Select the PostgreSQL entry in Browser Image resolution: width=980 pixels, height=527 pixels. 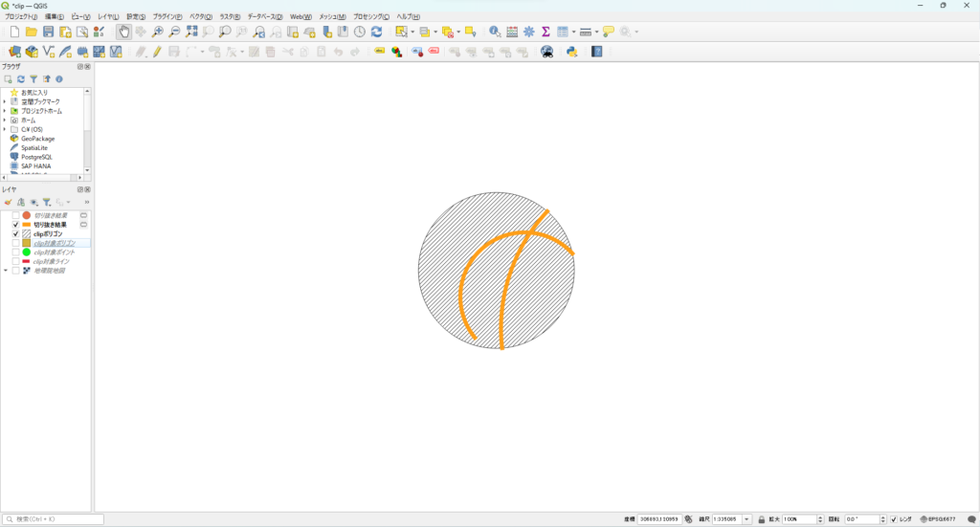click(36, 157)
